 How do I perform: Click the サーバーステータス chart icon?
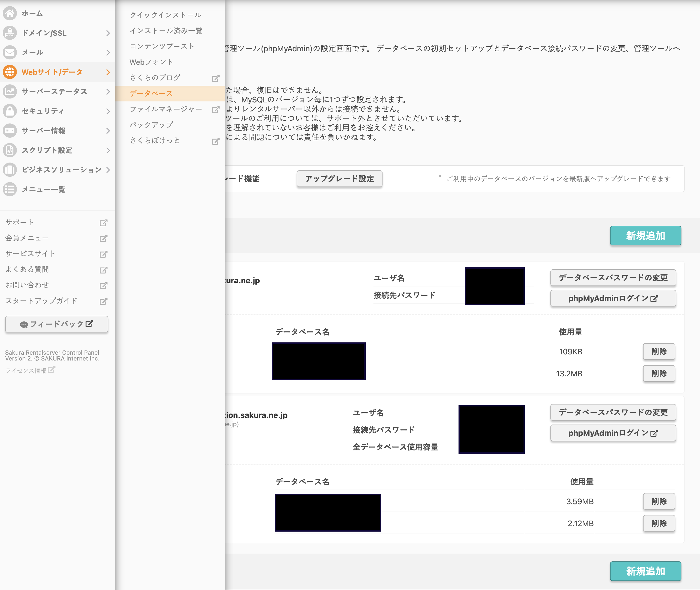[10, 91]
